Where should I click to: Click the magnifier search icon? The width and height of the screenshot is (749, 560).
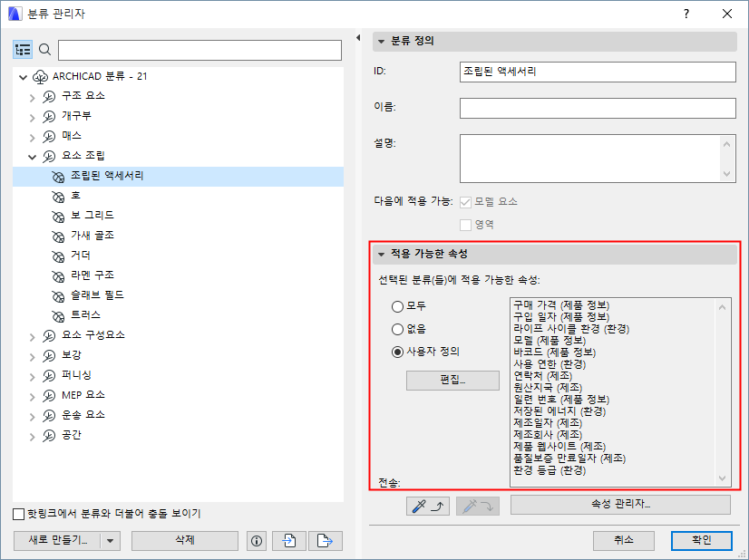45,50
